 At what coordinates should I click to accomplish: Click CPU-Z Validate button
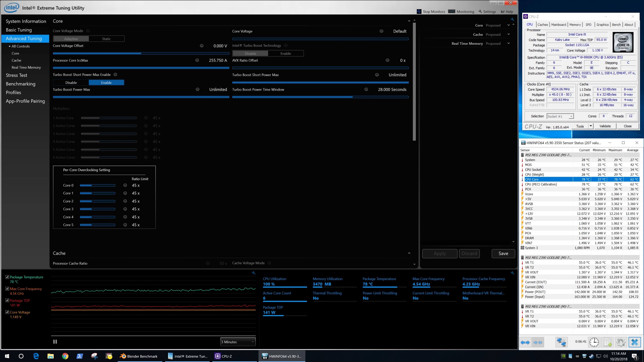point(605,126)
